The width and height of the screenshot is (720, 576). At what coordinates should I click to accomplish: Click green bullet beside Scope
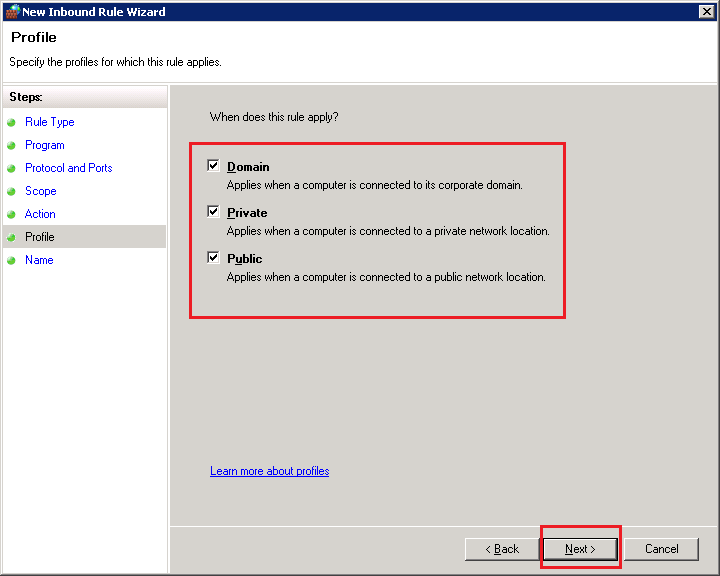tap(11, 192)
